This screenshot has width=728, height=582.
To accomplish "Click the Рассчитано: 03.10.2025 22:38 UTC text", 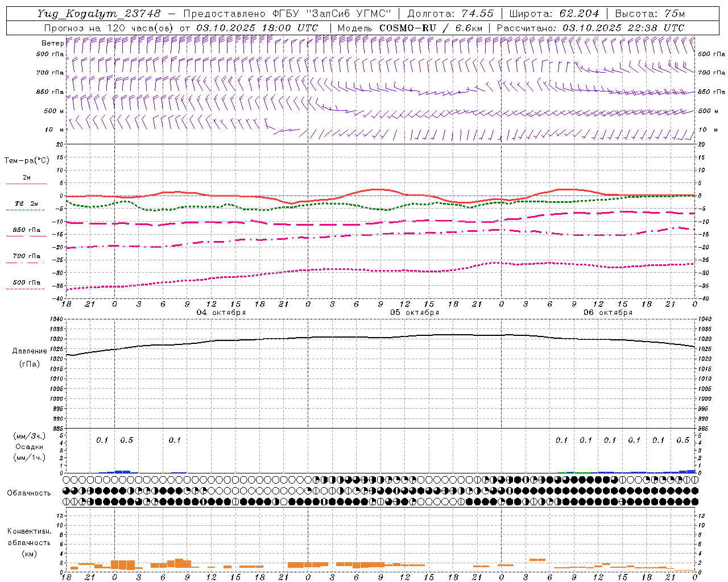I will [590, 28].
